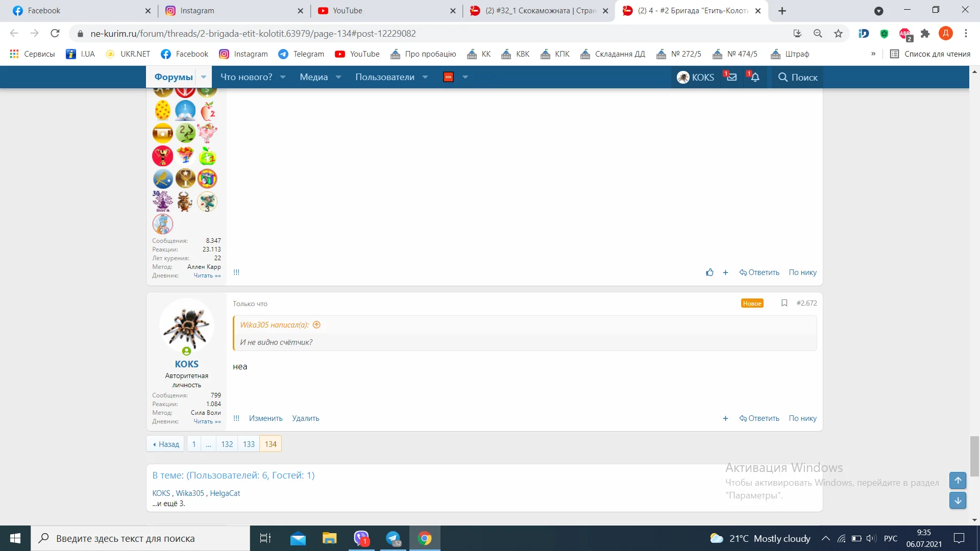Bookmark this page with the star icon
Image resolution: width=980 pixels, height=551 pixels.
coord(838,34)
